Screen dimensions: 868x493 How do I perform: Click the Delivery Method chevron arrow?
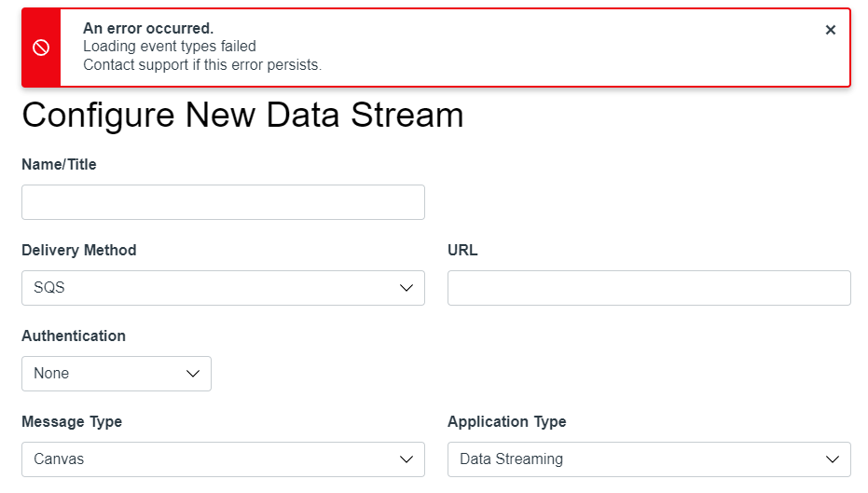(406, 288)
